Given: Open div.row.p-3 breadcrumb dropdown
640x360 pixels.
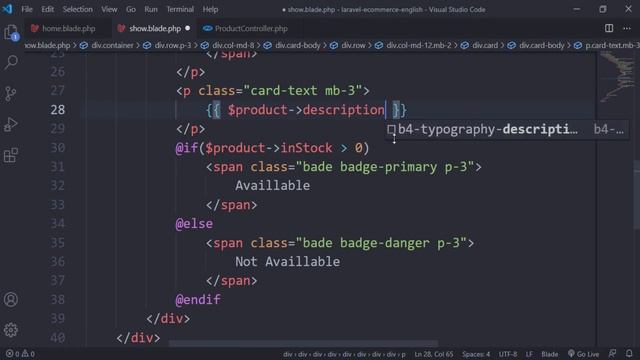Looking at the screenshot, I should [173, 45].
